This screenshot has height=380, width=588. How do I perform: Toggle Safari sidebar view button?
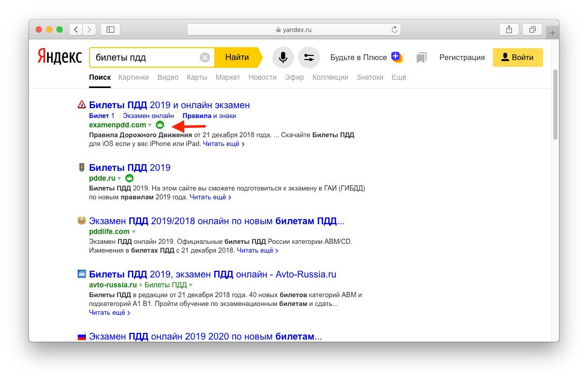110,30
